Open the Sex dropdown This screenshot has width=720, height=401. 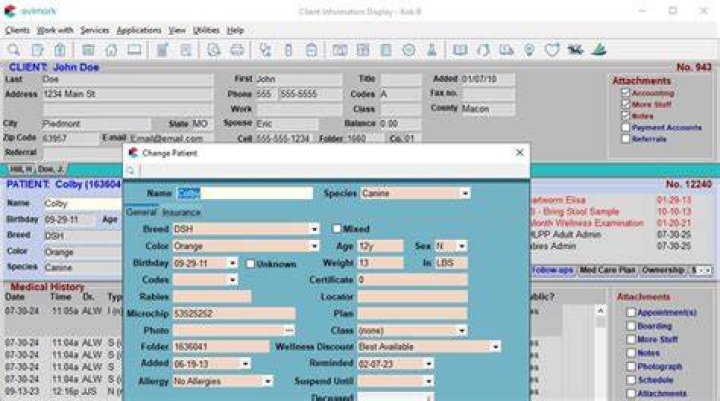462,246
